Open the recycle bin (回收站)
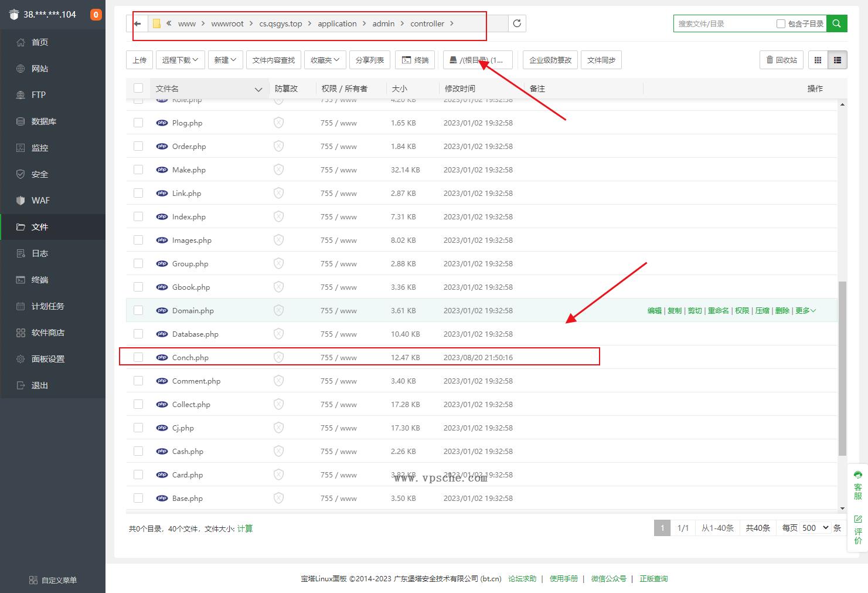This screenshot has height=593, width=868. click(781, 60)
